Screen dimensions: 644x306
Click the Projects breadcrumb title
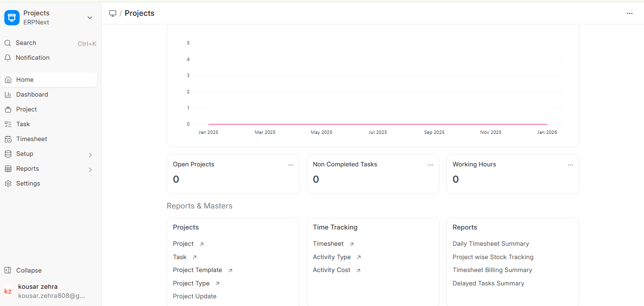tap(140, 13)
